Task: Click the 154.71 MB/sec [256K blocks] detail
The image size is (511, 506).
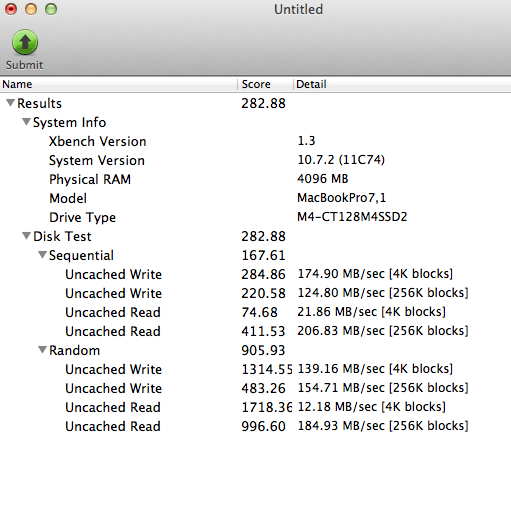Action: [383, 388]
